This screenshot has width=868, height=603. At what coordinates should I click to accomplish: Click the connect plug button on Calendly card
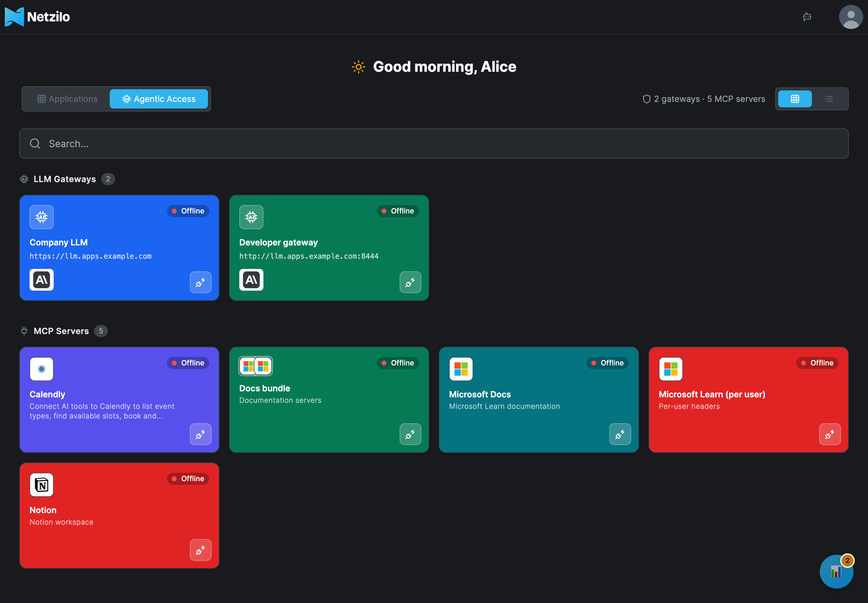pyautogui.click(x=200, y=434)
